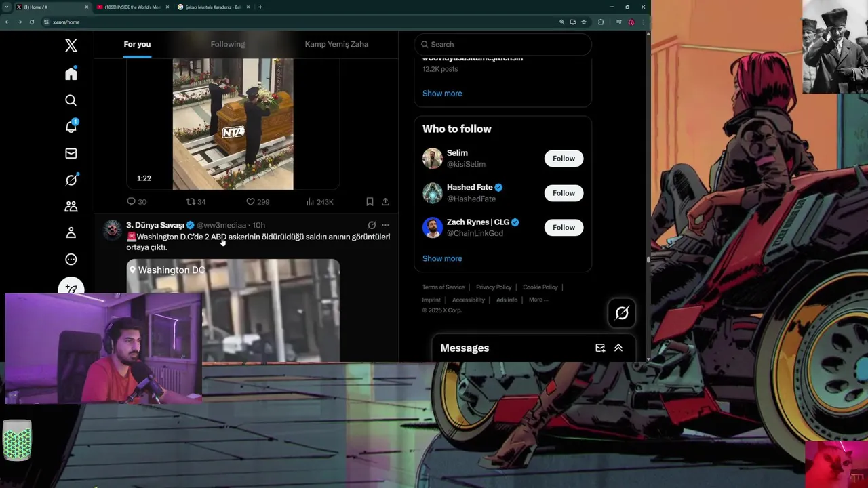Open the Washington DC video thumbnail

click(x=233, y=310)
